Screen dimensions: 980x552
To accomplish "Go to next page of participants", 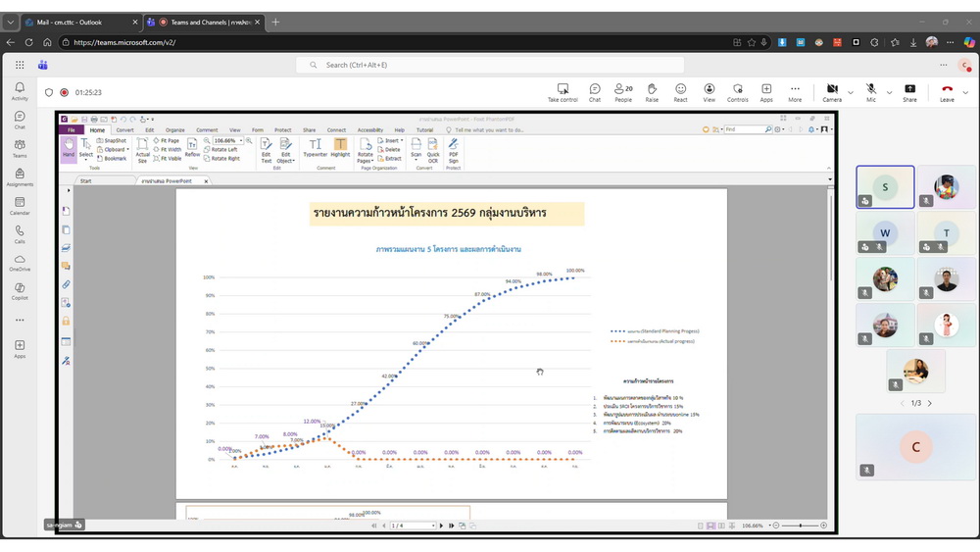I will [930, 403].
